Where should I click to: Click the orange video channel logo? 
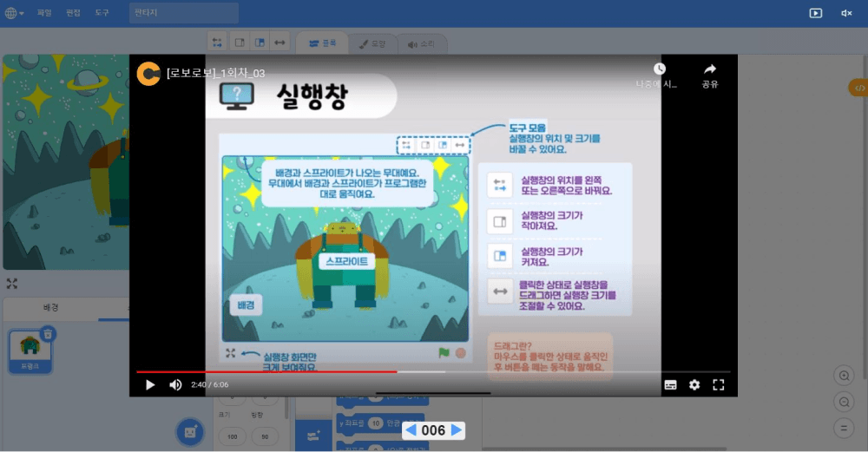[x=148, y=74]
